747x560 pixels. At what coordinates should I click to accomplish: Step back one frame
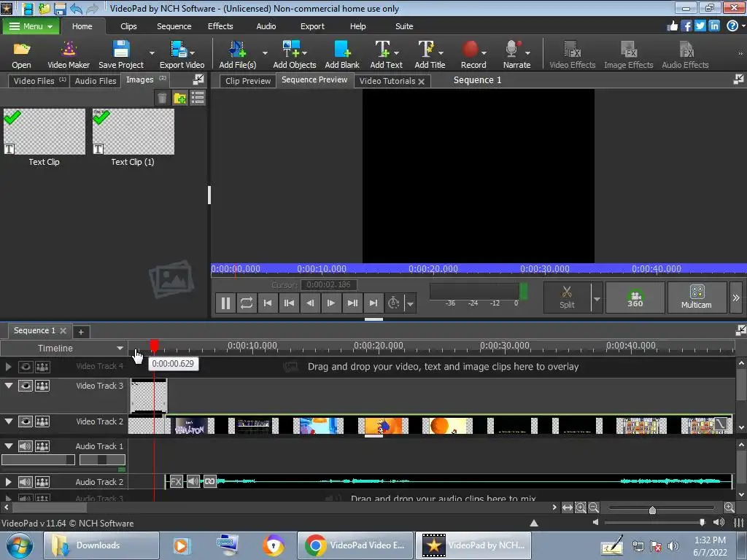310,303
